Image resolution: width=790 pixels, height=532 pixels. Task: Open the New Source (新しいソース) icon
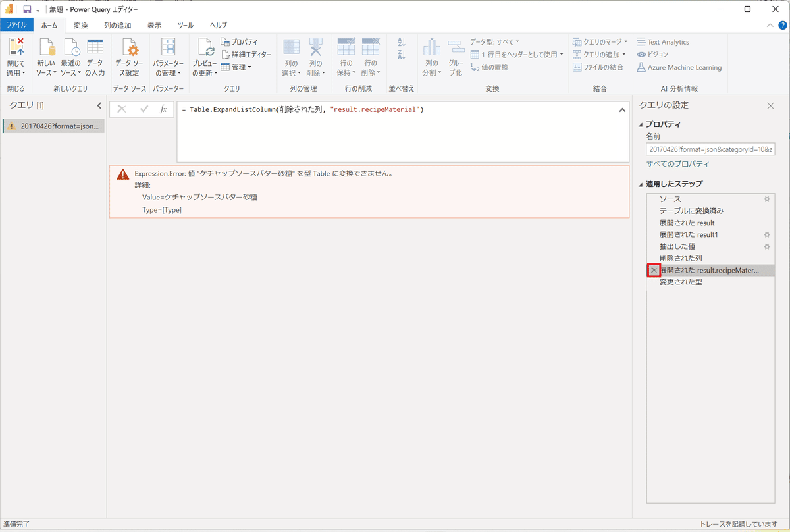(x=46, y=47)
